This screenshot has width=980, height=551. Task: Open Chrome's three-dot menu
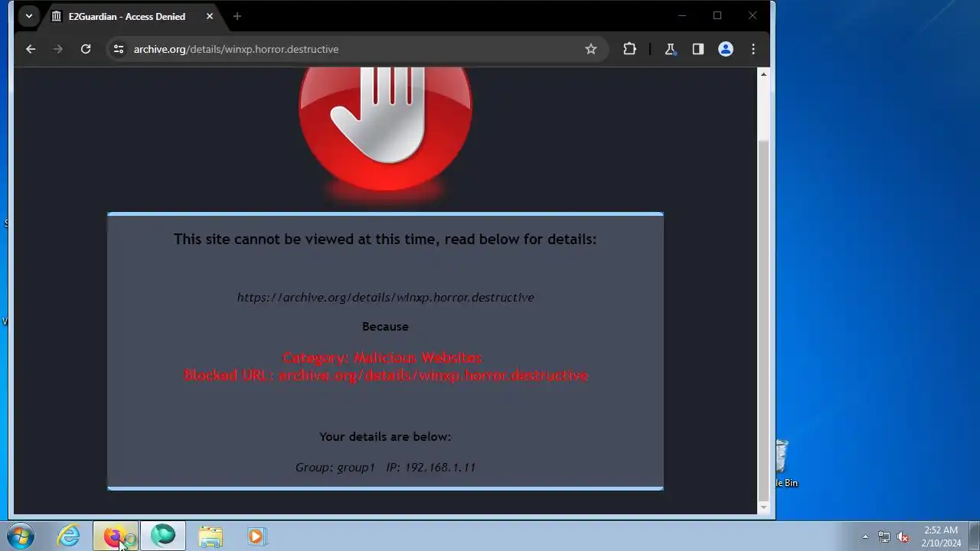pos(753,49)
